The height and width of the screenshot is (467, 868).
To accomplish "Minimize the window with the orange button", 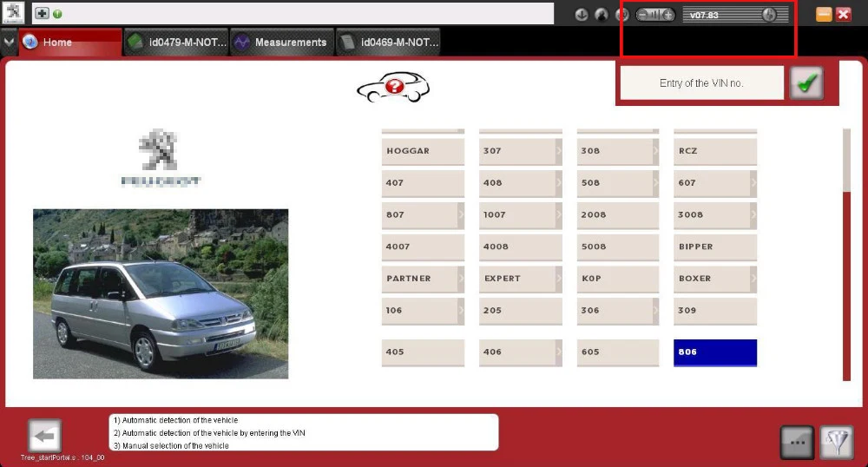I will coord(824,15).
